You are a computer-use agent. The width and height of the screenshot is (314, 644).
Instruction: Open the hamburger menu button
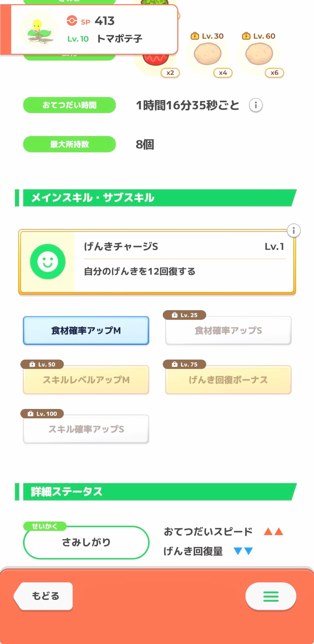coord(271,596)
